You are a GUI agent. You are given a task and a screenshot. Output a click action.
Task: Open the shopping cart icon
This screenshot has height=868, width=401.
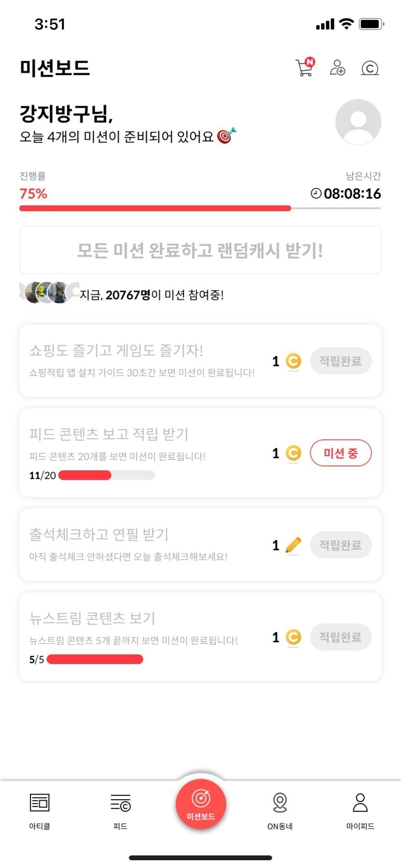[x=304, y=68]
